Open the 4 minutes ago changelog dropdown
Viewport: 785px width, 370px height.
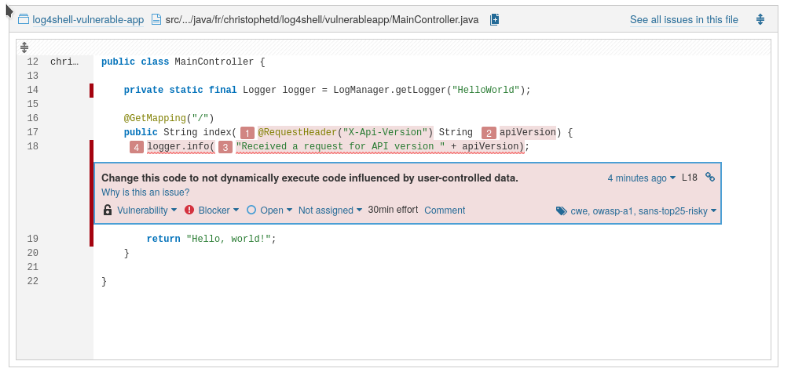(641, 178)
